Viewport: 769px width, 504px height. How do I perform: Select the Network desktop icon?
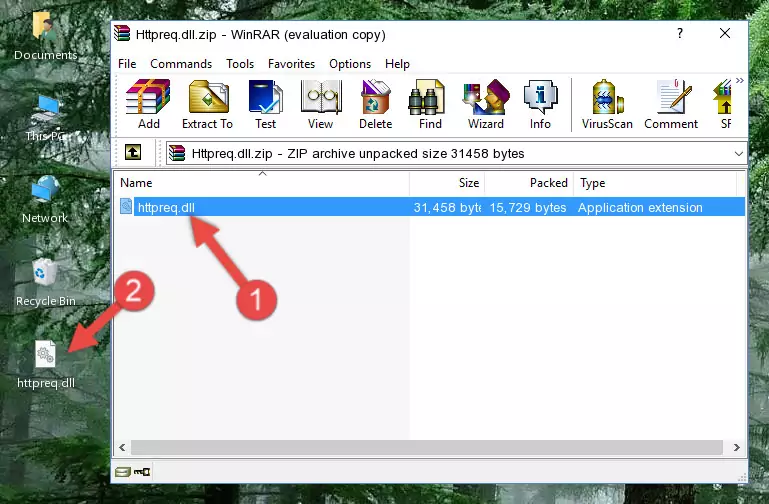[45, 200]
